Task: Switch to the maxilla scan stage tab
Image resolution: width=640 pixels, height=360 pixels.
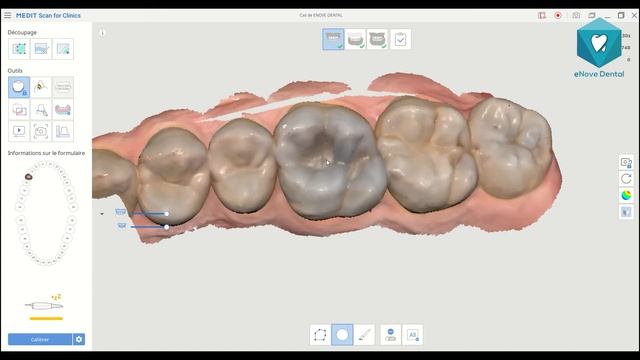Action: click(x=333, y=39)
